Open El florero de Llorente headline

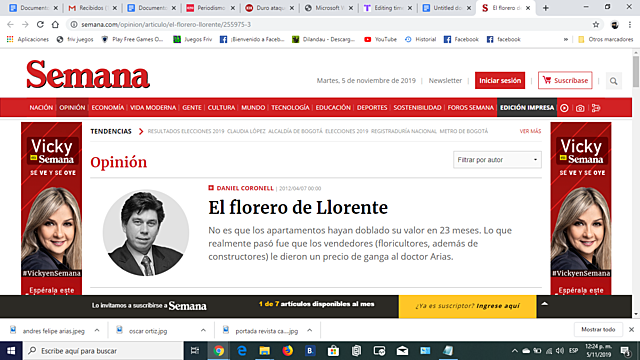click(x=298, y=207)
